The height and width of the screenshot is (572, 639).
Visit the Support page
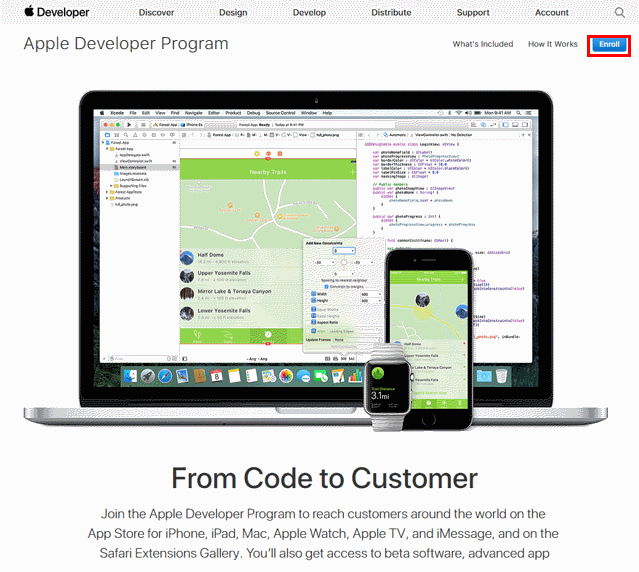(473, 13)
